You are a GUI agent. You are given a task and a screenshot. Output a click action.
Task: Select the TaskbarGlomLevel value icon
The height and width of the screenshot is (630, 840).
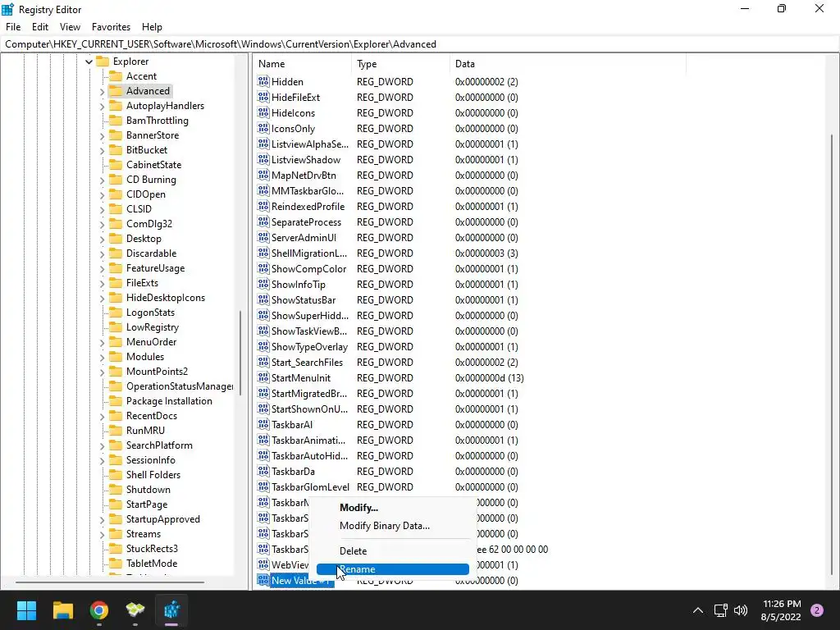tap(263, 486)
